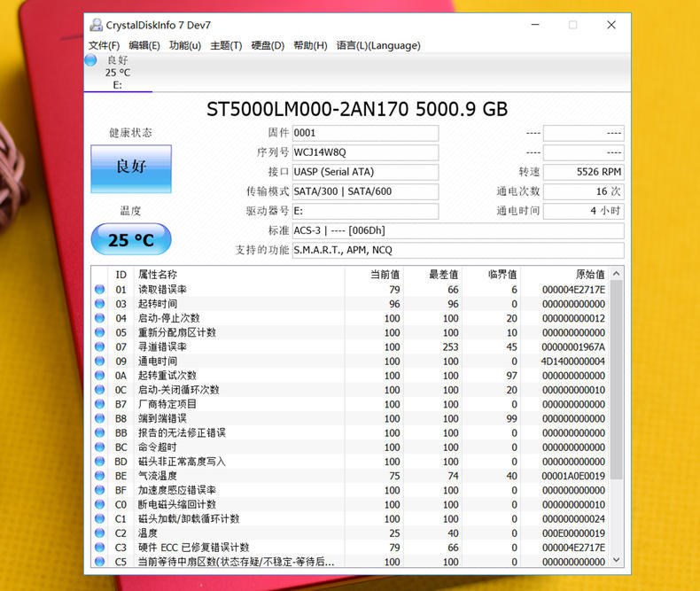700x591 pixels.
Task: Click raw value 0000001967A in 寻道错误率 row
Action: click(573, 346)
